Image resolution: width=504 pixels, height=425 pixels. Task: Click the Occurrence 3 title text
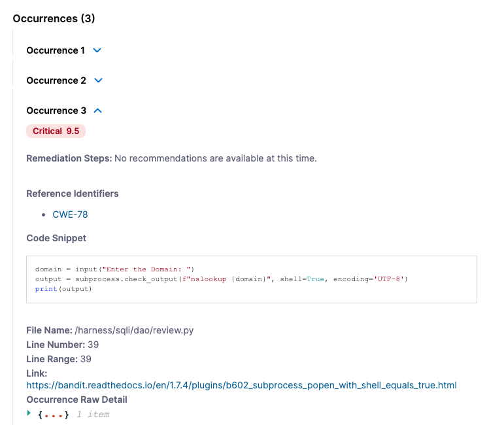56,110
